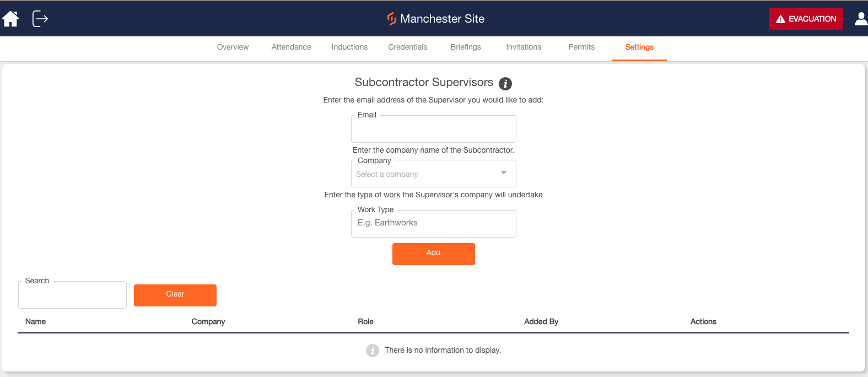
Task: Click the Subcontractor Supervisors info icon
Action: (x=505, y=83)
